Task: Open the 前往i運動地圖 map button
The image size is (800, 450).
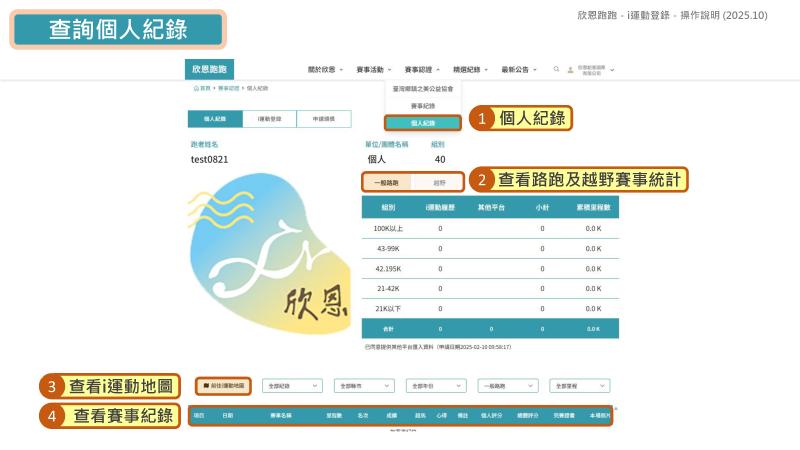Action: [224, 385]
